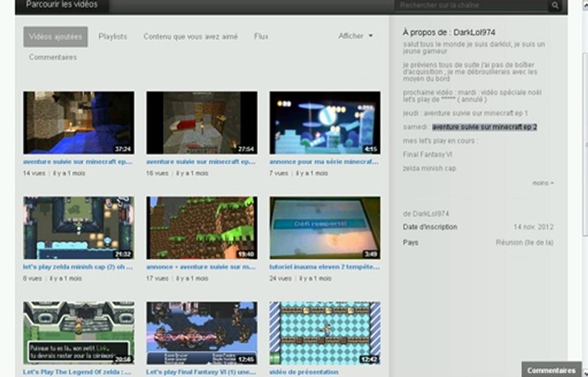The width and height of the screenshot is (588, 377).
Task: Open the Commentaires tab under Vidéos ajoutées
Action: (x=53, y=57)
